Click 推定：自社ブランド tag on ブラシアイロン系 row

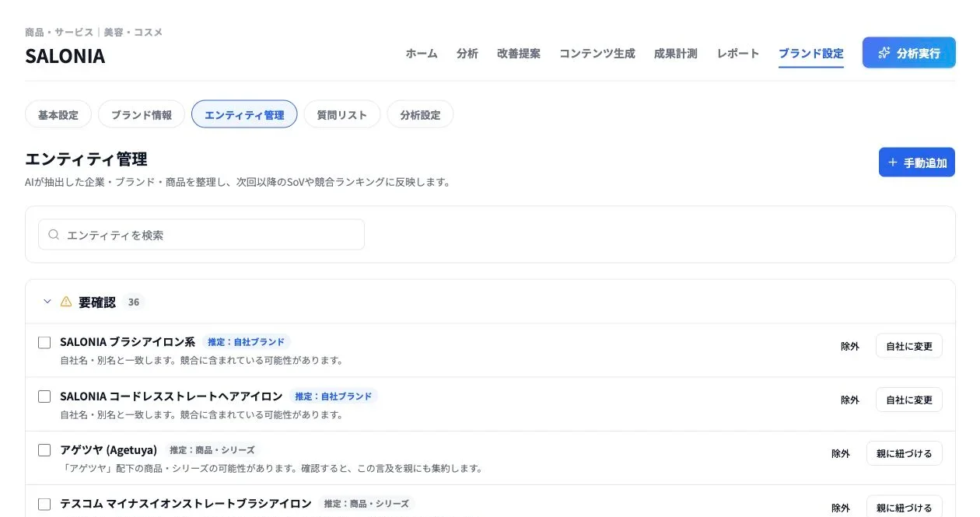point(247,342)
